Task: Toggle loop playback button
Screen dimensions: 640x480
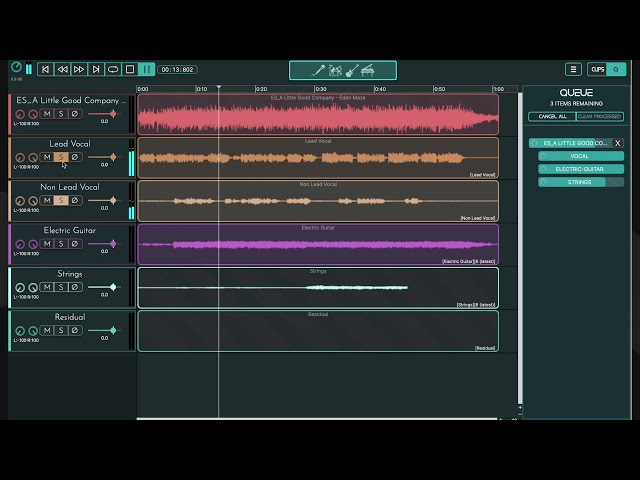Action: coord(113,69)
